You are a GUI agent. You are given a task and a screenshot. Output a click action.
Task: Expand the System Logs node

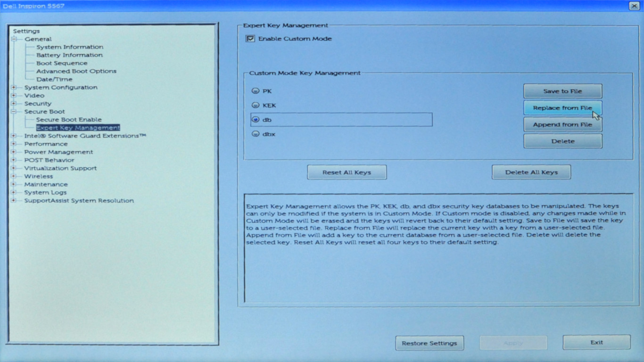(x=14, y=192)
